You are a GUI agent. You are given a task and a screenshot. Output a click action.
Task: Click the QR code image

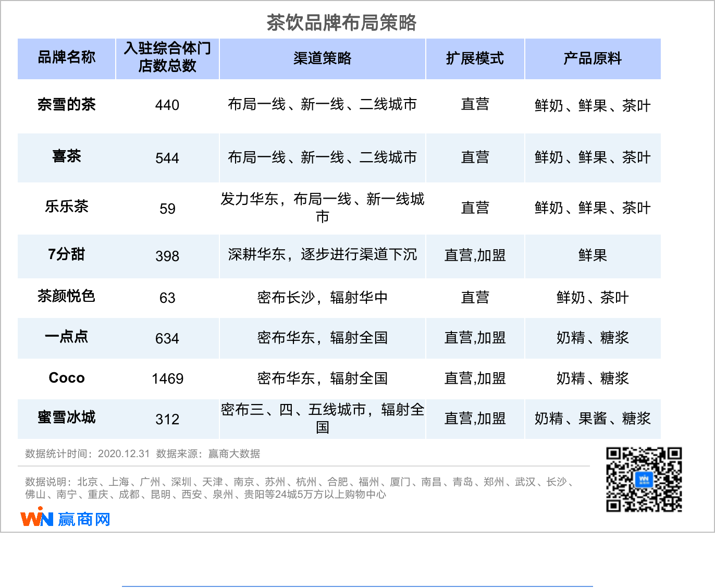(644, 479)
